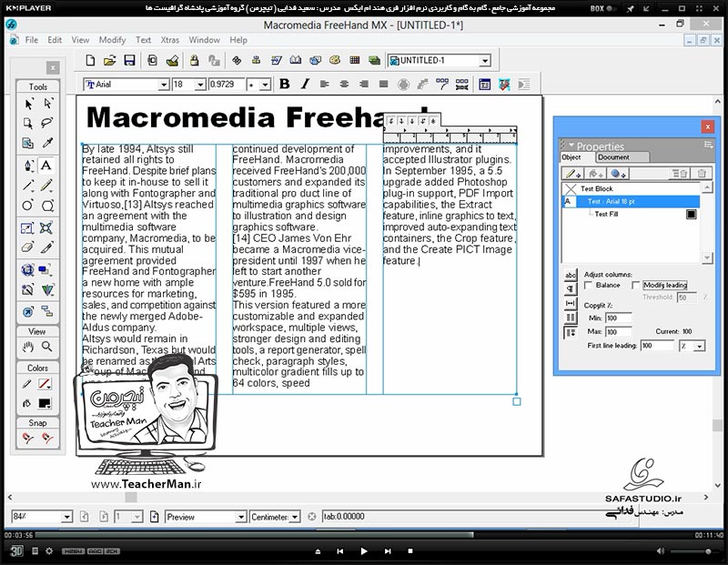Select the Line tool
The image size is (728, 565).
pos(28,186)
